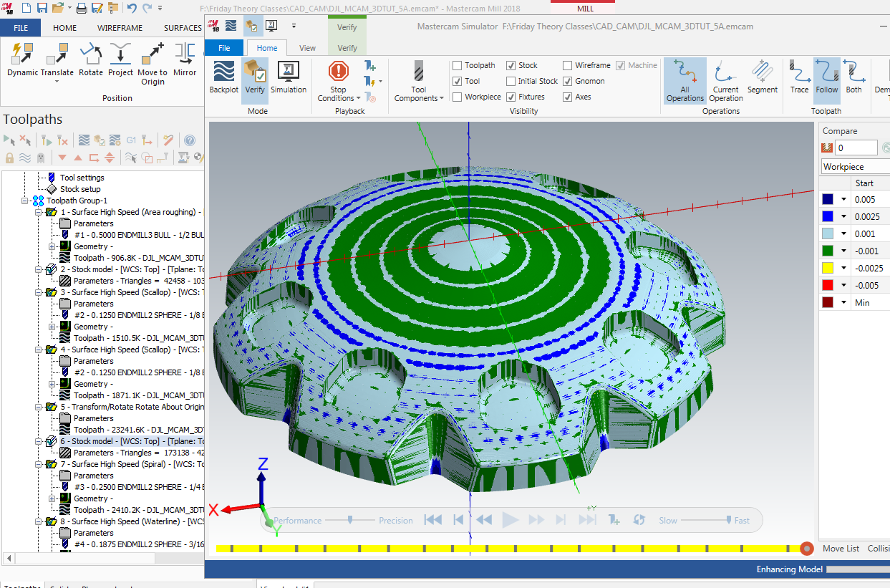Click the lock icon in Toolpaths toolbar
This screenshot has height=588, width=890.
[9, 158]
